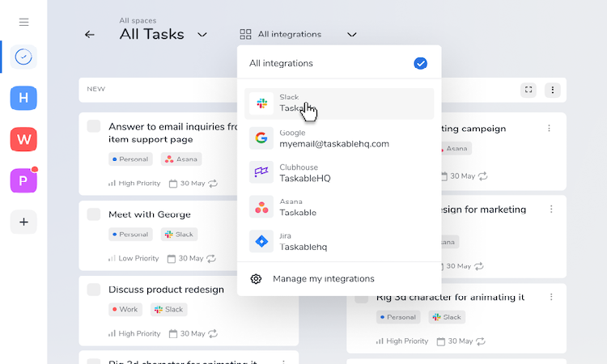
Task: Toggle the All integrations blue checkmark
Action: click(420, 63)
